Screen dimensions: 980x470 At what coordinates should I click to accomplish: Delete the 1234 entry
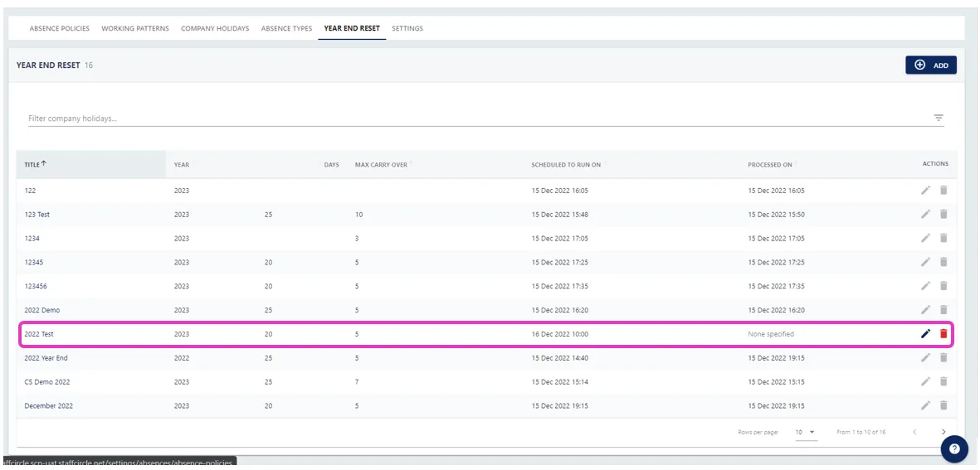click(x=943, y=238)
